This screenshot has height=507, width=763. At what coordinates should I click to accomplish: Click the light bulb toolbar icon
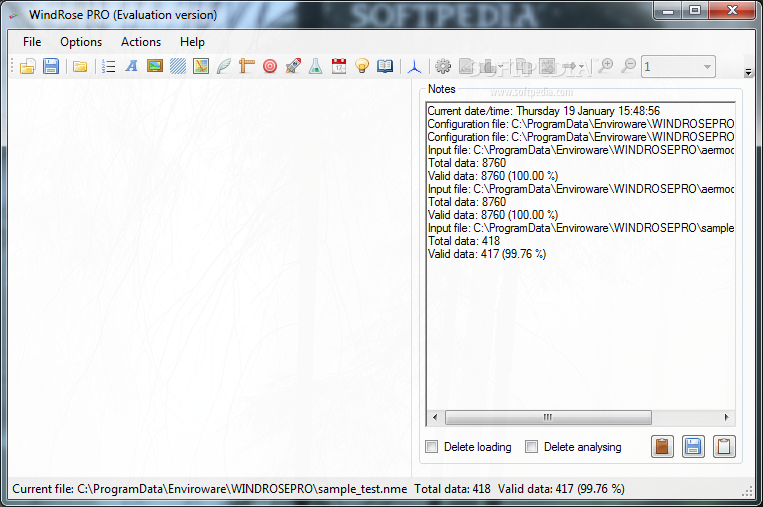[362, 66]
